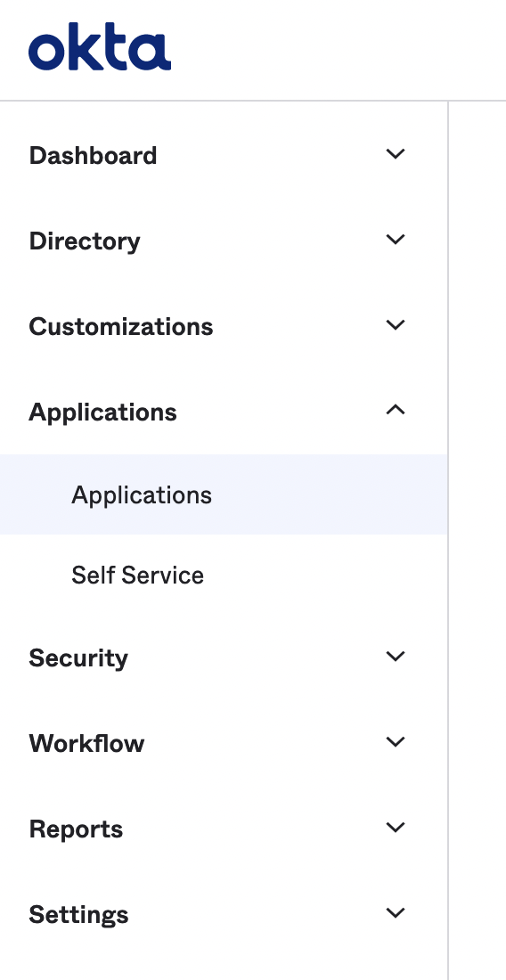Click the chevron next to Settings
Image resolution: width=506 pixels, height=980 pixels.
pyautogui.click(x=396, y=913)
